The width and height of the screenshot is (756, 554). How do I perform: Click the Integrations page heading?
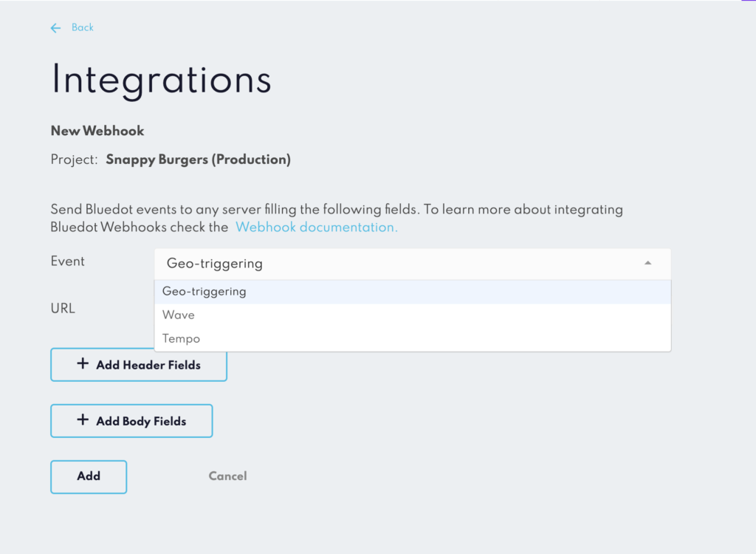pos(161,80)
